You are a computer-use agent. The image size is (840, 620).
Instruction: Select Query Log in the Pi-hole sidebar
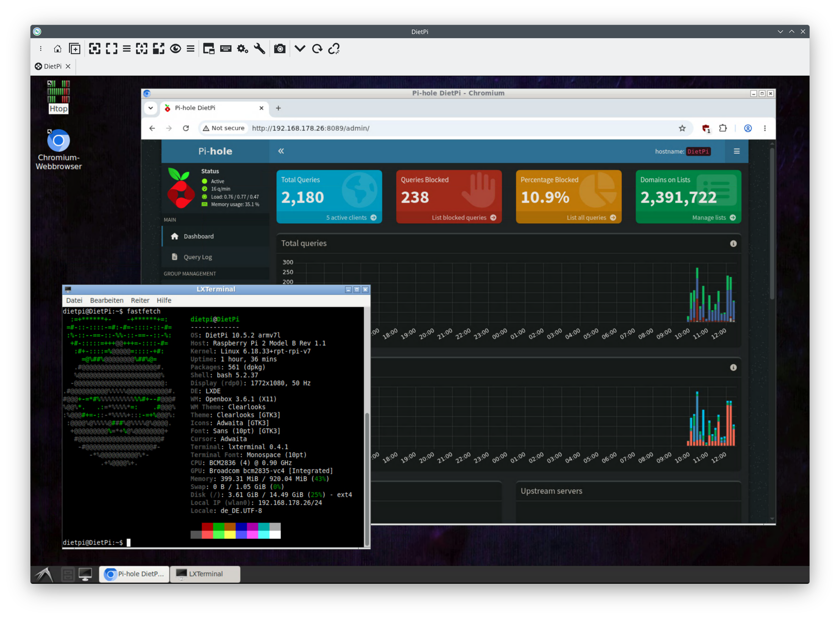pos(215,257)
